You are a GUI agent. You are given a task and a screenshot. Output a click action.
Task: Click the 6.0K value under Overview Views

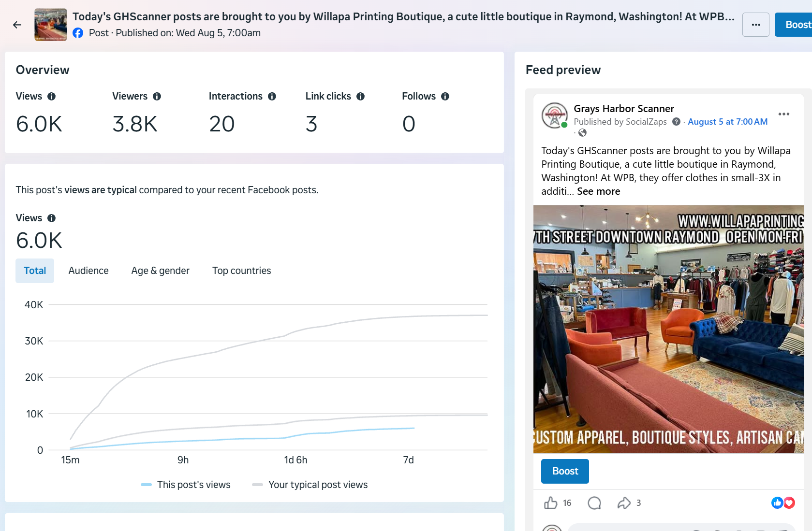coord(39,124)
